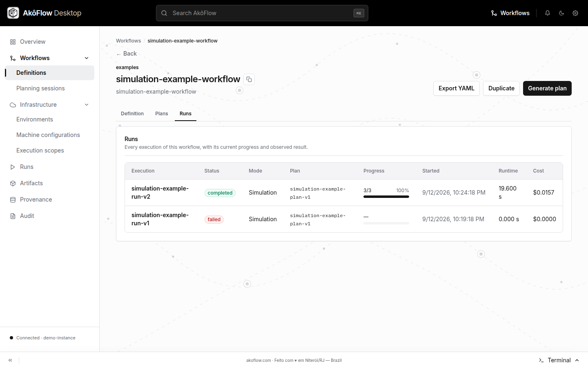
Task: Open settings gear in the top bar
Action: click(x=575, y=13)
